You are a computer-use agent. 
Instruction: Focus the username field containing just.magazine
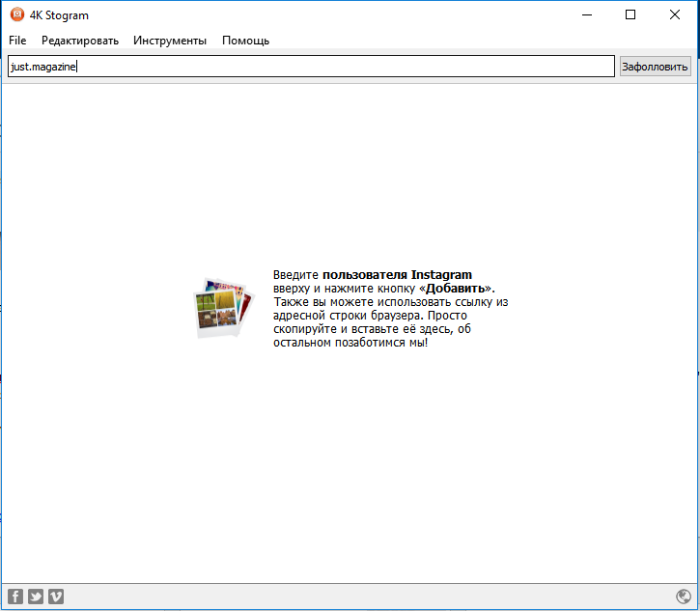tap(311, 67)
